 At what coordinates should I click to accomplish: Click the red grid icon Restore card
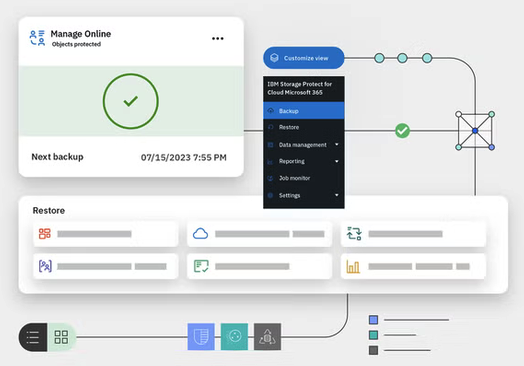[x=45, y=234]
